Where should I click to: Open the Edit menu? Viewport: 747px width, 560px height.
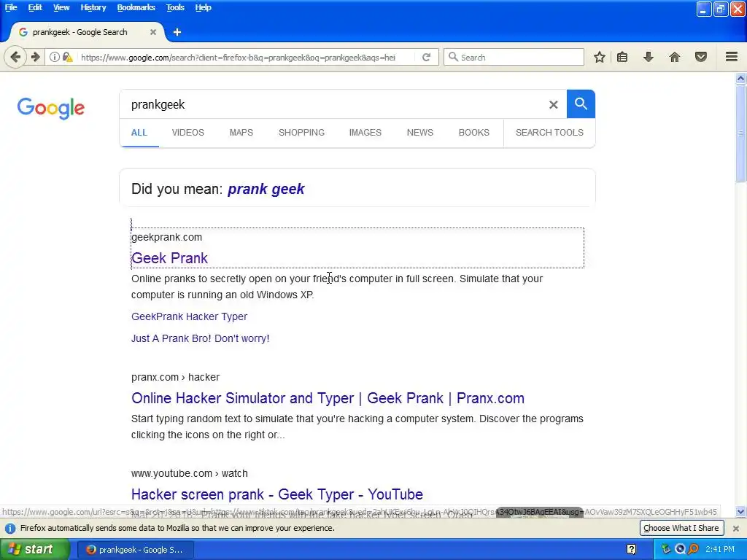(35, 7)
